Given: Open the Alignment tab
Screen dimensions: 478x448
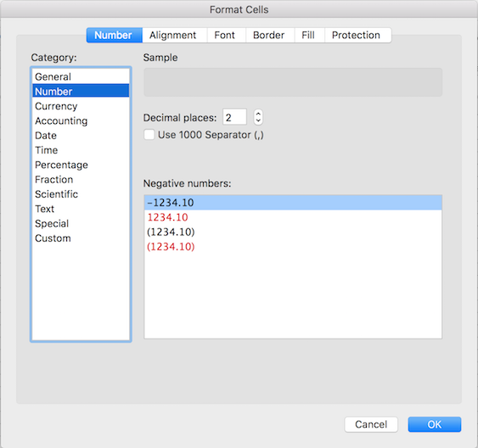Looking at the screenshot, I should pos(175,36).
